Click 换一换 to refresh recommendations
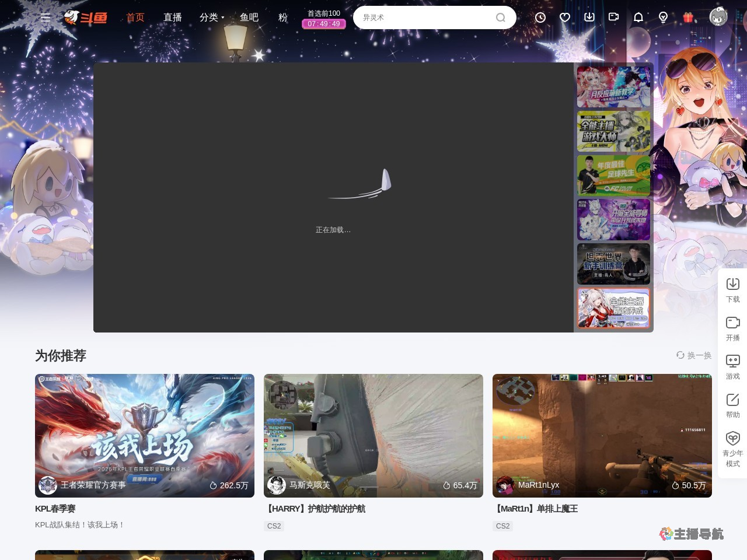The image size is (747, 560). (694, 355)
